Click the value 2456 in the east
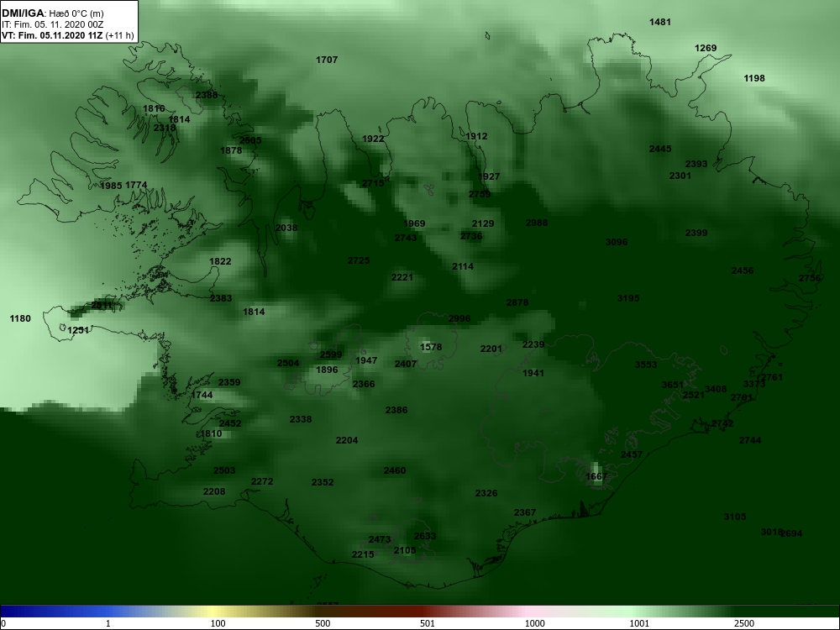This screenshot has height=630, width=840. pyautogui.click(x=743, y=271)
